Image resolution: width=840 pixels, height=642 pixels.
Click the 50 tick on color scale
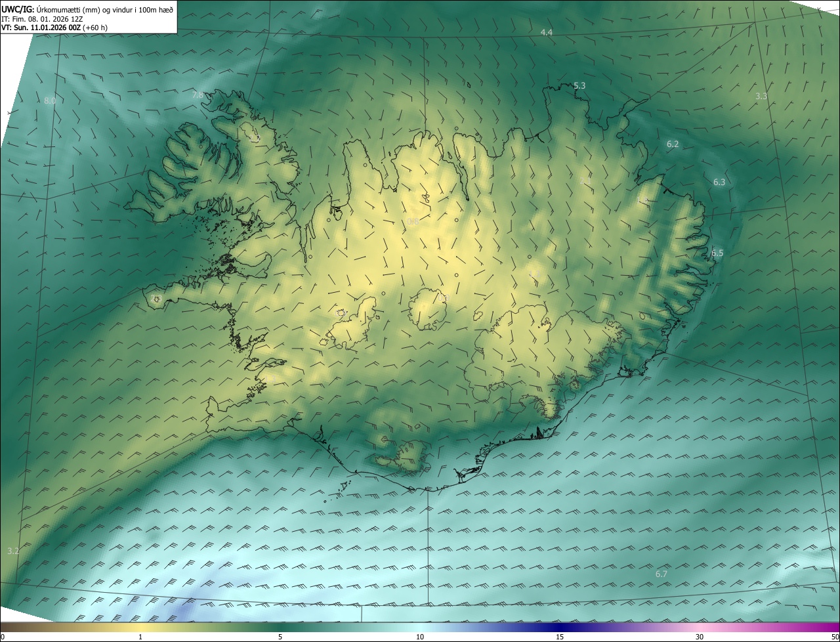pos(835,637)
